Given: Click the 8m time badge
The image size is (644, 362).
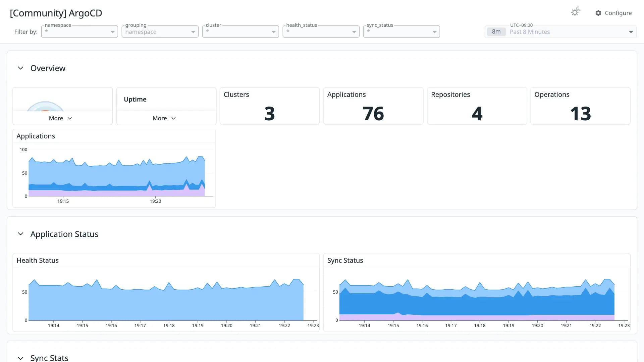Looking at the screenshot, I should pyautogui.click(x=496, y=32).
